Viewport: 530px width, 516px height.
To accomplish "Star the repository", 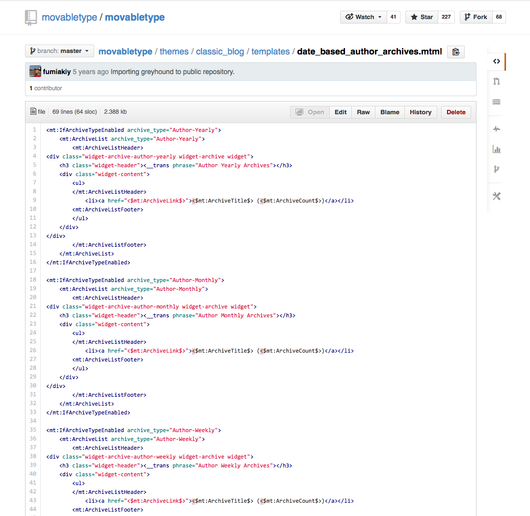I will [x=422, y=17].
